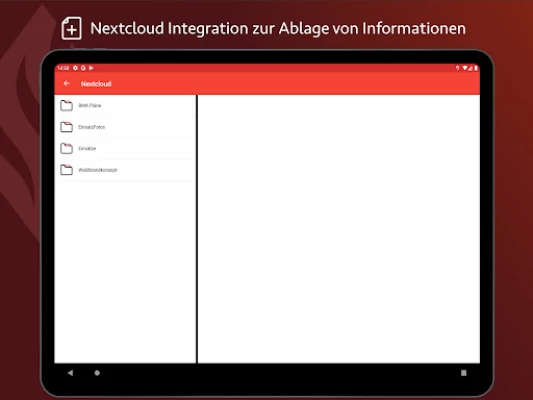Tap the Google G status bar icon
The height and width of the screenshot is (400, 533).
click(x=83, y=68)
